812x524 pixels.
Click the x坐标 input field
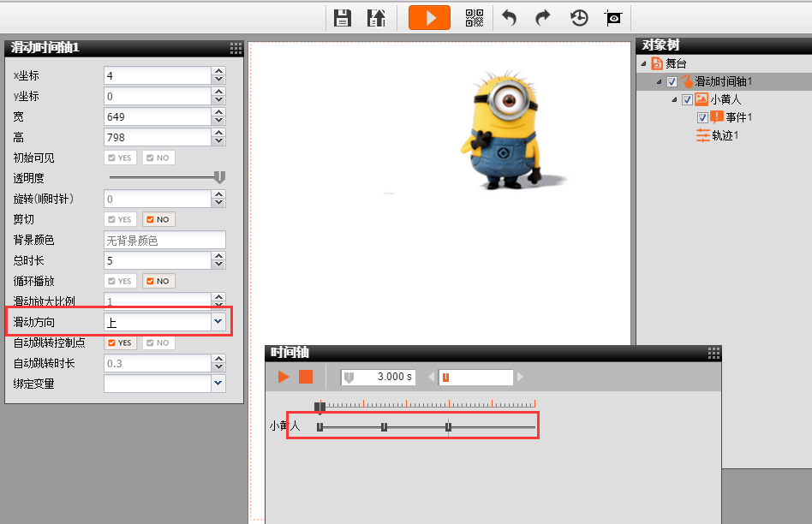[158, 75]
